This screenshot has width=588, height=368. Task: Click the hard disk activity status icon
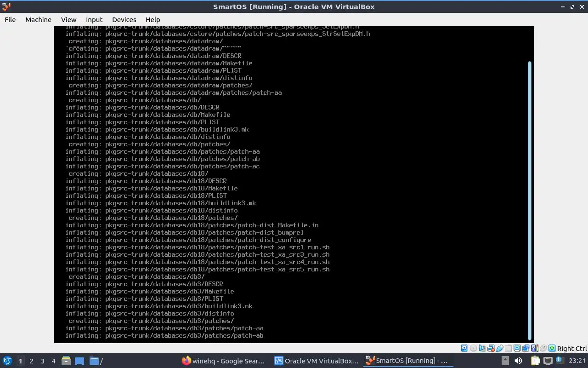464,348
